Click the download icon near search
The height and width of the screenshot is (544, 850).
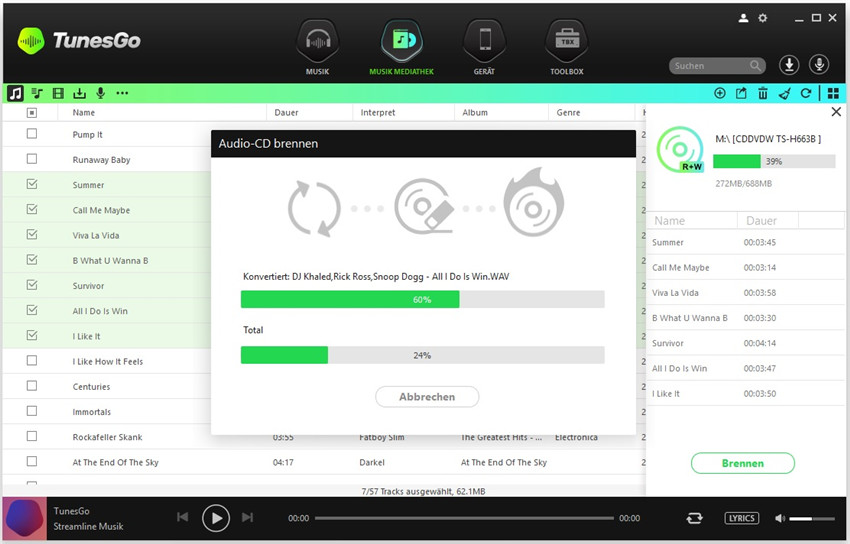(x=789, y=65)
